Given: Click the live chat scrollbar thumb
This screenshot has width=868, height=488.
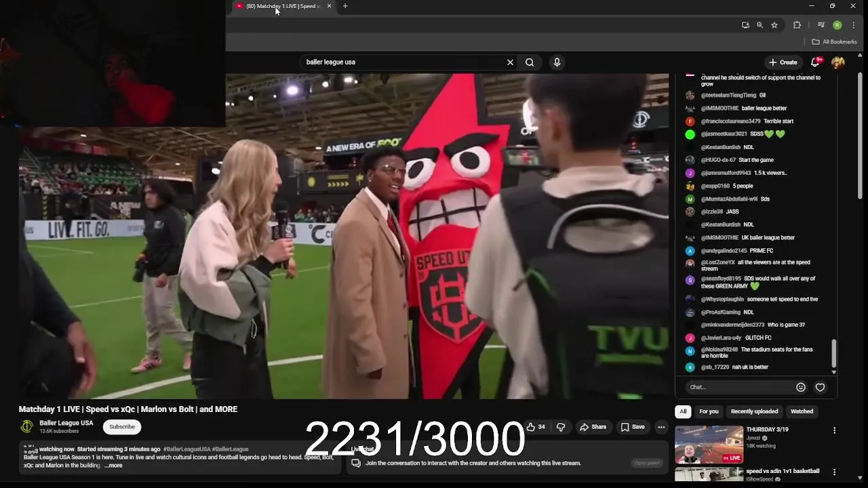Looking at the screenshot, I should (x=834, y=352).
